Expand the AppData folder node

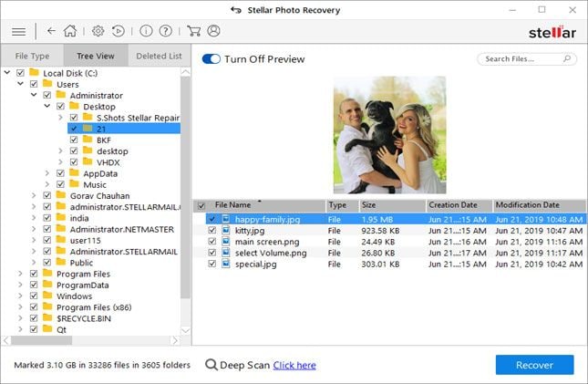pos(47,173)
